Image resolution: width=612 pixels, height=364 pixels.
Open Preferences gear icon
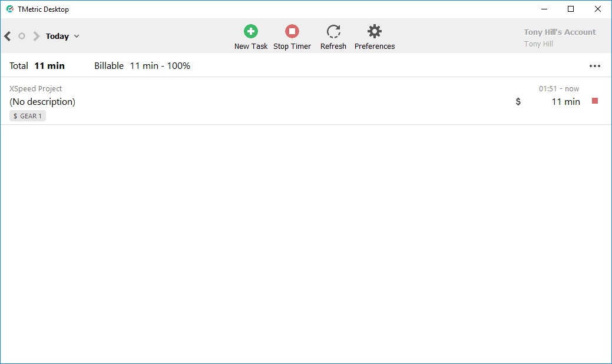375,32
